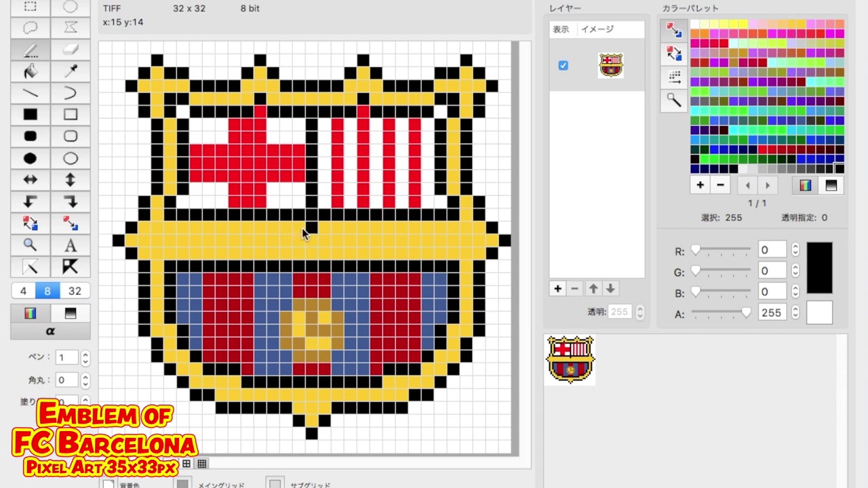Screen dimensions: 868x488
Task: Activate the Zoom magnifier tool
Action: pyautogui.click(x=30, y=245)
